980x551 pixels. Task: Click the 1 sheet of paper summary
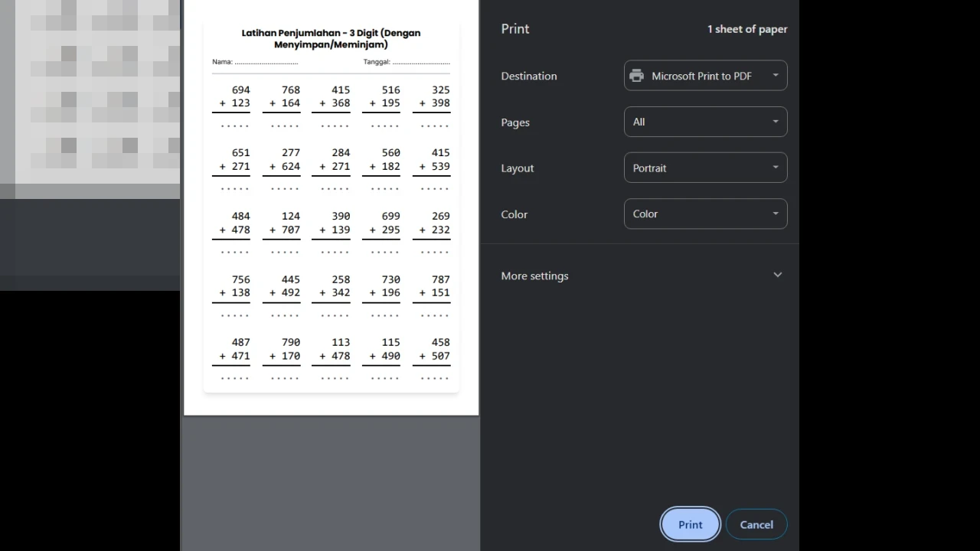[x=746, y=29]
